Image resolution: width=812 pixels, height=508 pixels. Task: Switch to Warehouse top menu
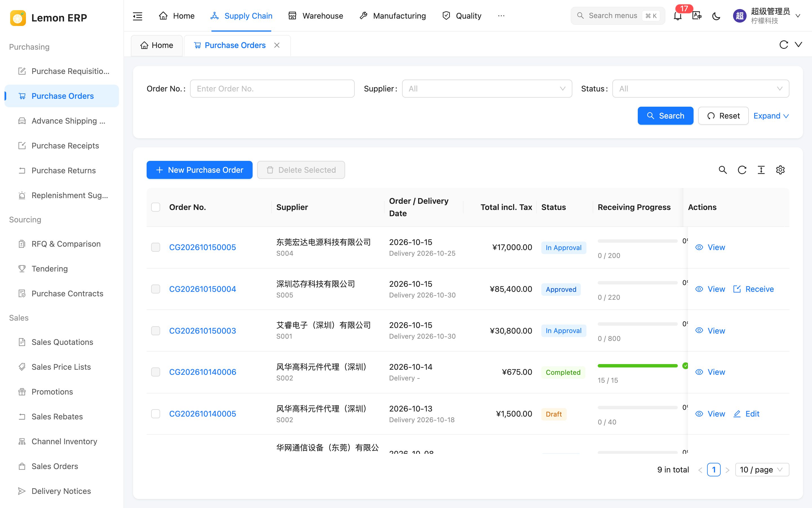[x=316, y=16]
